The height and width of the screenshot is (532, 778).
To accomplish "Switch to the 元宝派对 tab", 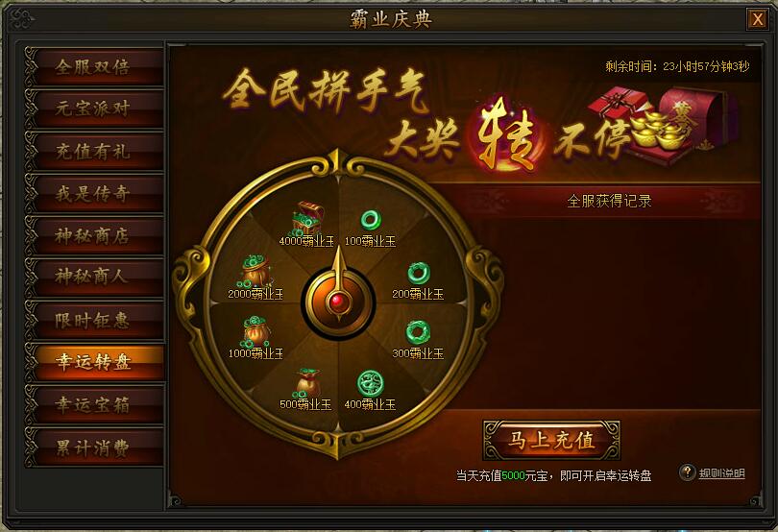I will pos(94,109).
